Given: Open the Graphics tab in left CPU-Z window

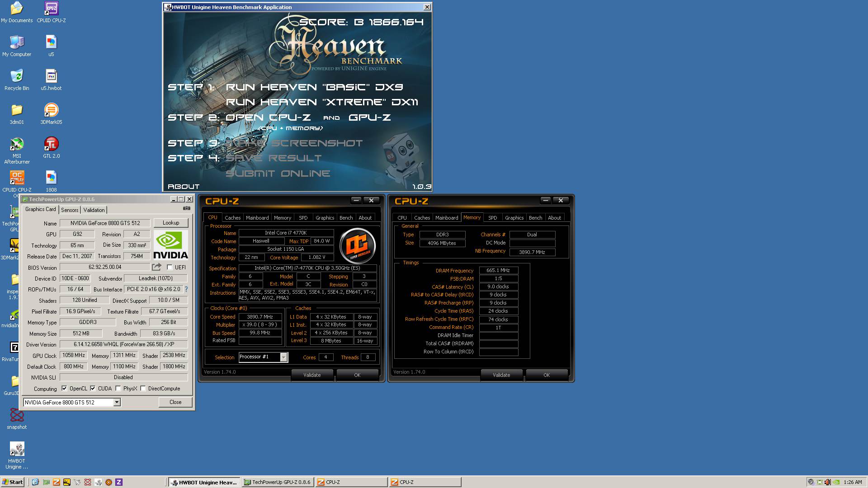Looking at the screenshot, I should click(x=325, y=217).
